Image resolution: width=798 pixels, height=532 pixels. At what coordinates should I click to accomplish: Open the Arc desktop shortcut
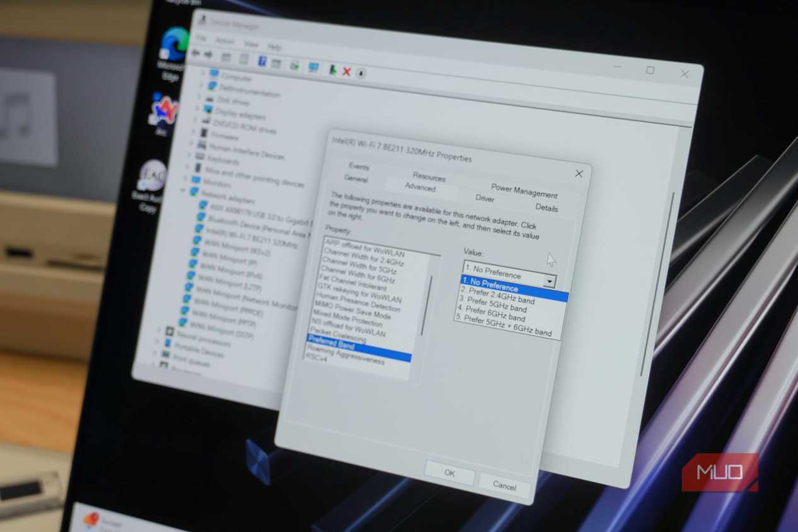click(x=163, y=113)
